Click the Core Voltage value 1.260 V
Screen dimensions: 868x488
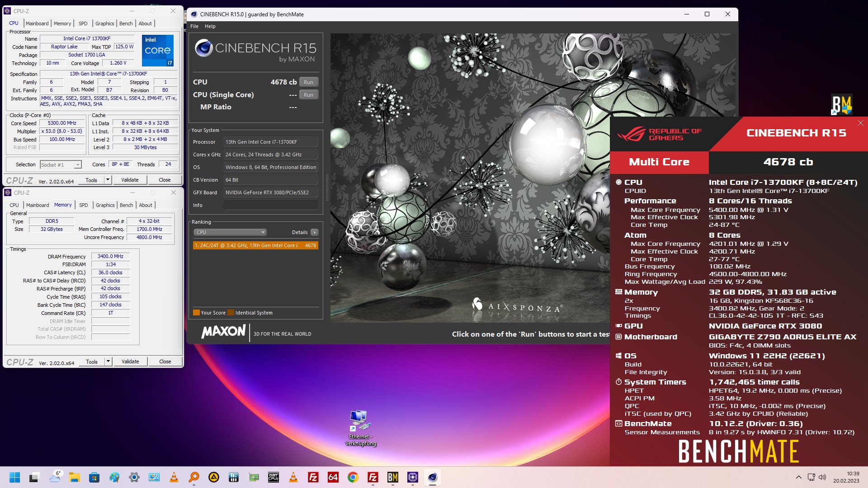(x=118, y=63)
